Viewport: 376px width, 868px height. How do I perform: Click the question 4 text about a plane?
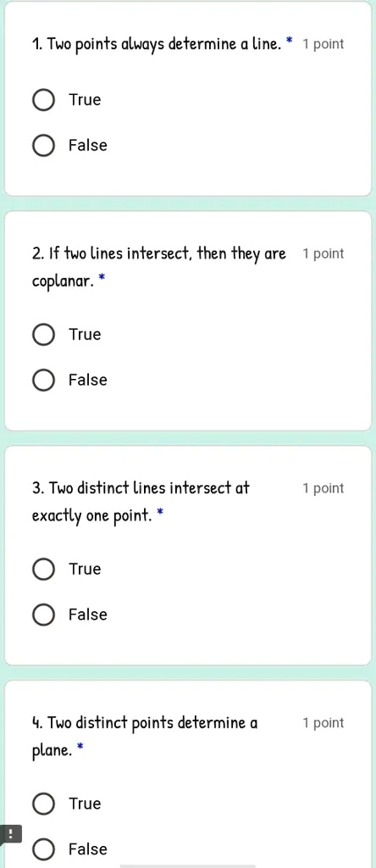point(145,737)
